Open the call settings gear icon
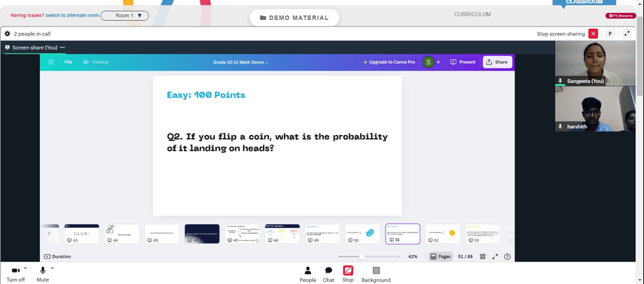 [7, 33]
